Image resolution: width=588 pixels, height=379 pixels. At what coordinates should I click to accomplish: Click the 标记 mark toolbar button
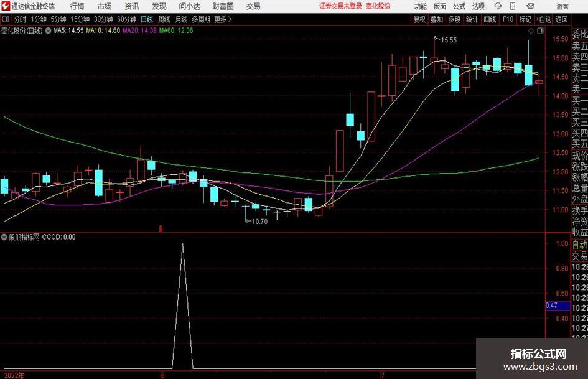[x=525, y=19]
